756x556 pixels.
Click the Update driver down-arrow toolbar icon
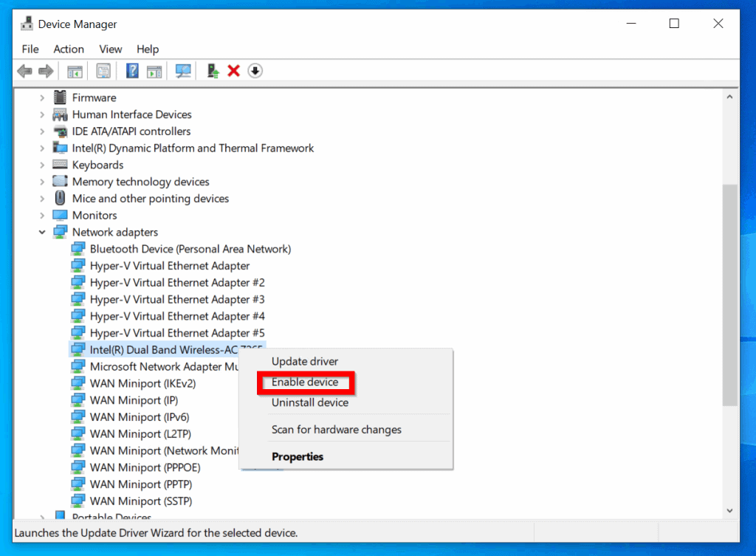click(x=255, y=71)
